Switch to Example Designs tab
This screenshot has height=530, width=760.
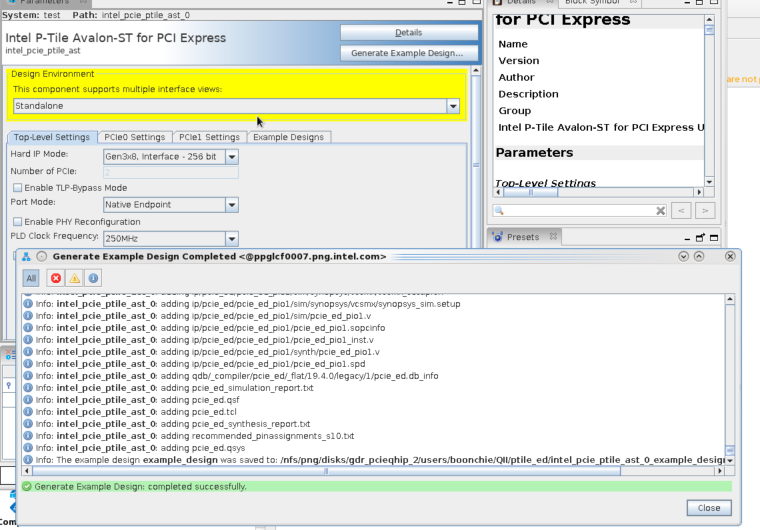288,137
